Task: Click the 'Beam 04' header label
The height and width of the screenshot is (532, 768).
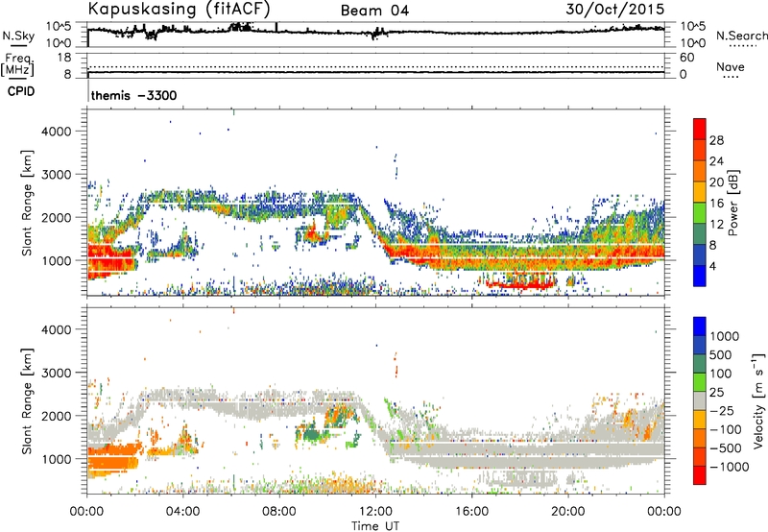Action: [374, 11]
